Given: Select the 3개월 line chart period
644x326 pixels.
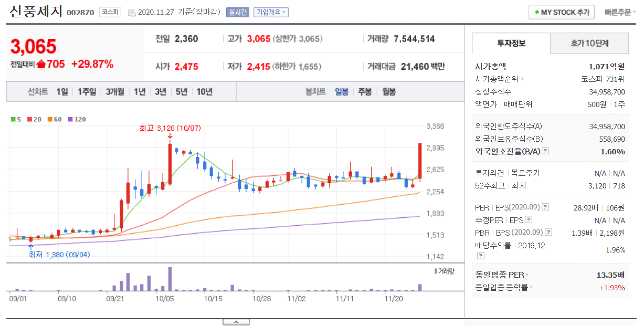Looking at the screenshot, I should pos(114,92).
